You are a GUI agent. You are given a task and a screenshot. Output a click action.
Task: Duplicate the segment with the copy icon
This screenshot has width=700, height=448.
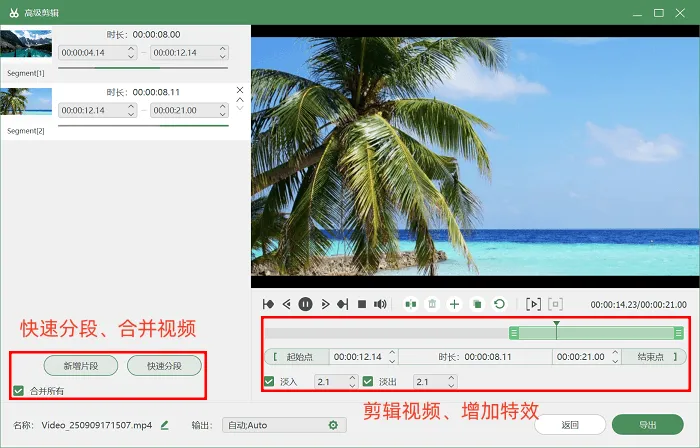[477, 304]
